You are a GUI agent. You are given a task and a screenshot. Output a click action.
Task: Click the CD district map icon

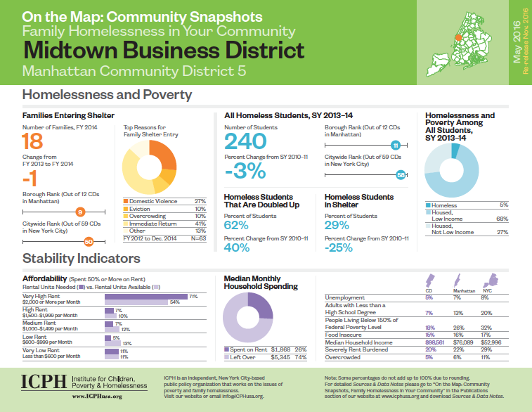(429, 280)
